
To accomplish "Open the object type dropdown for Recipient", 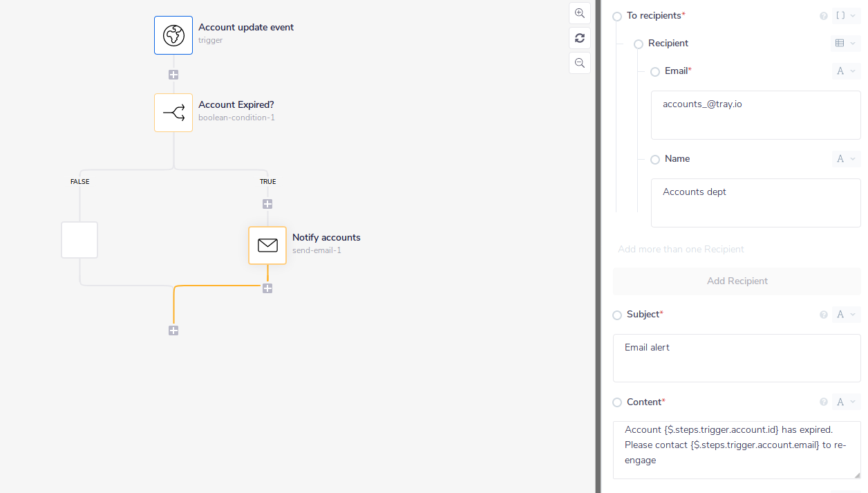I will [846, 43].
